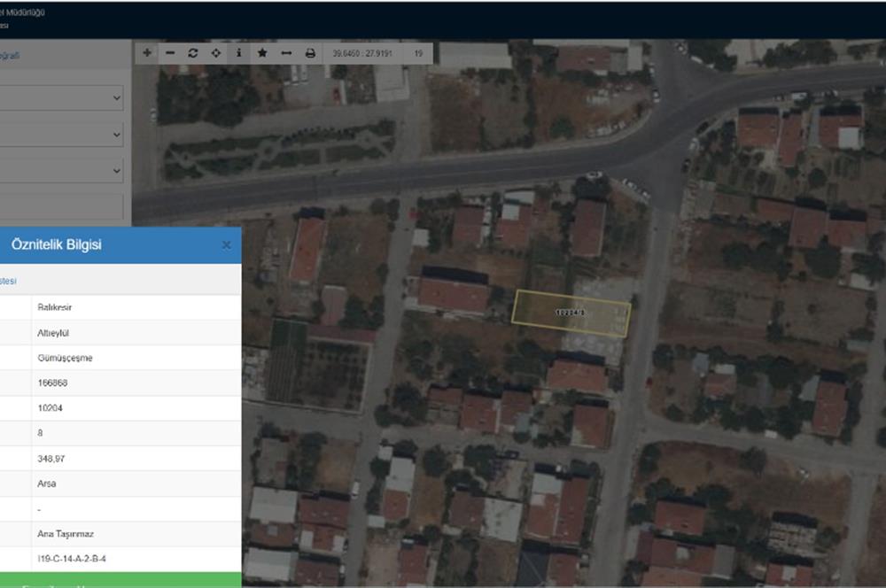Activate the locate crosshair tool
The height and width of the screenshot is (588, 886).
(216, 53)
